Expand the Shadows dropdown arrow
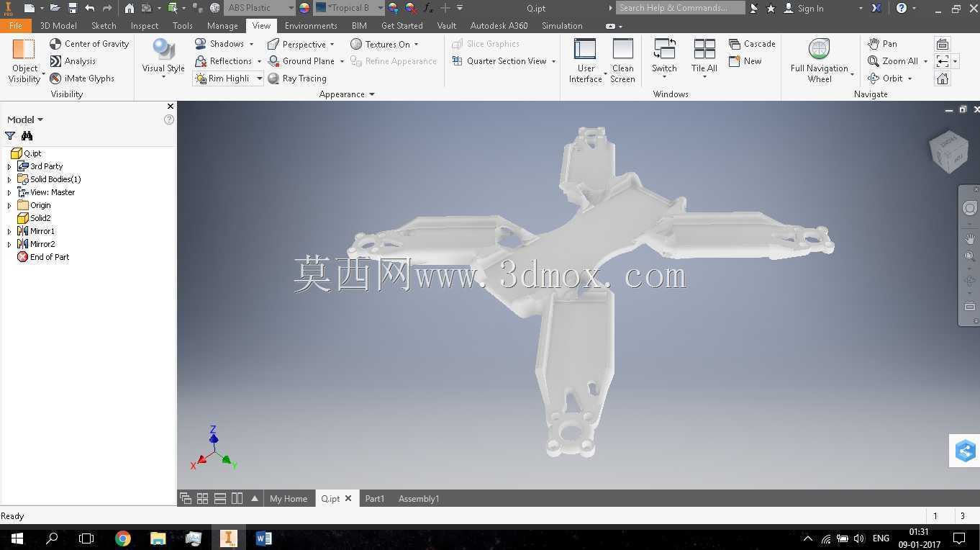The image size is (980, 550). [251, 45]
